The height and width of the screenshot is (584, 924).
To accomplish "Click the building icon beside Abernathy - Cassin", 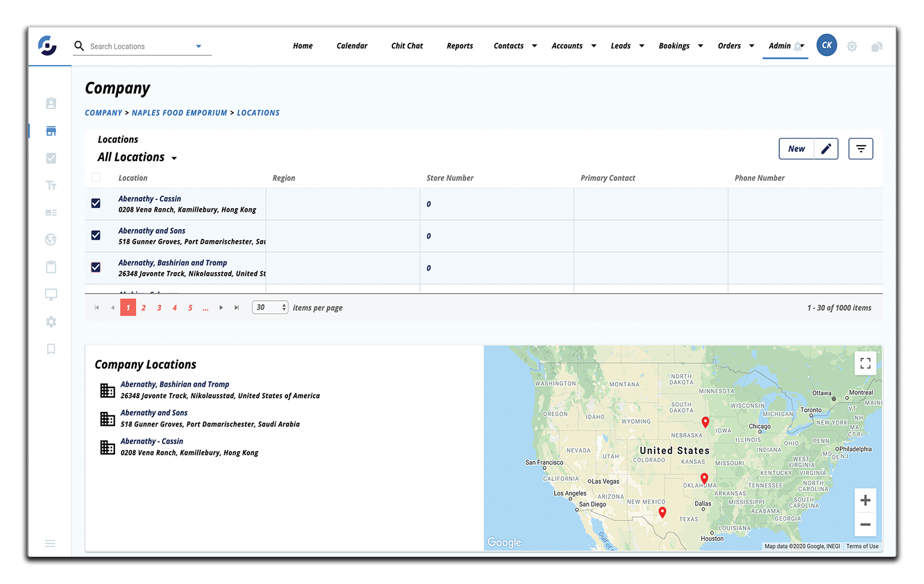I will click(108, 447).
